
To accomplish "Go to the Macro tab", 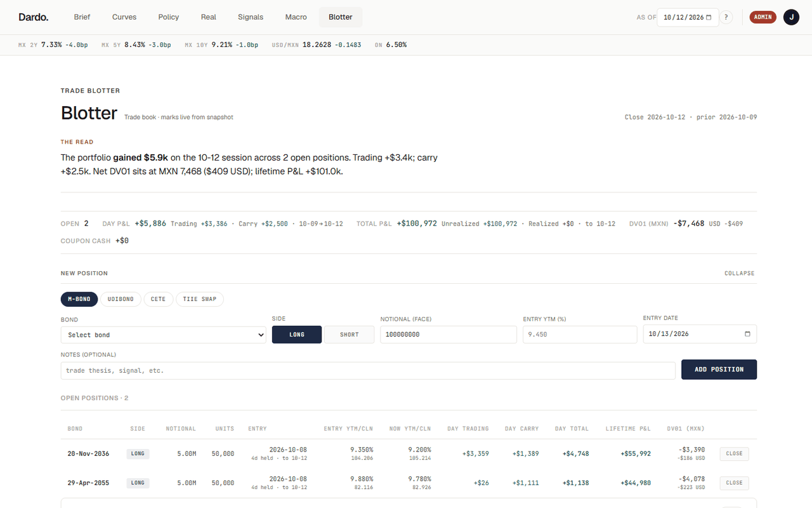I will coord(296,17).
